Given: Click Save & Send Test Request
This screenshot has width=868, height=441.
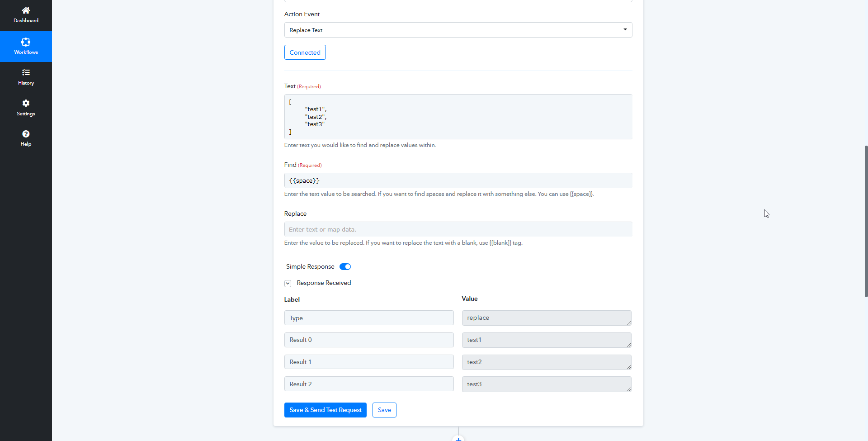Looking at the screenshot, I should tap(325, 410).
